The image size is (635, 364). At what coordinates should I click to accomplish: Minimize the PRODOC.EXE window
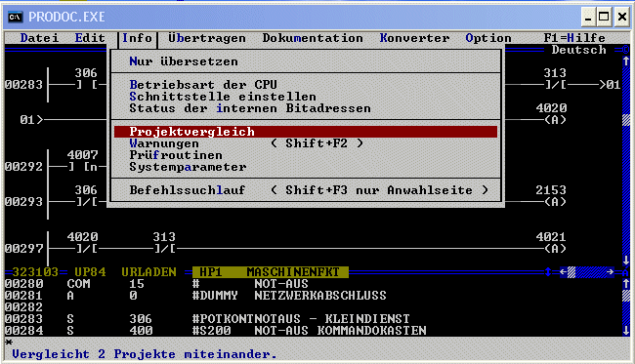tap(588, 17)
